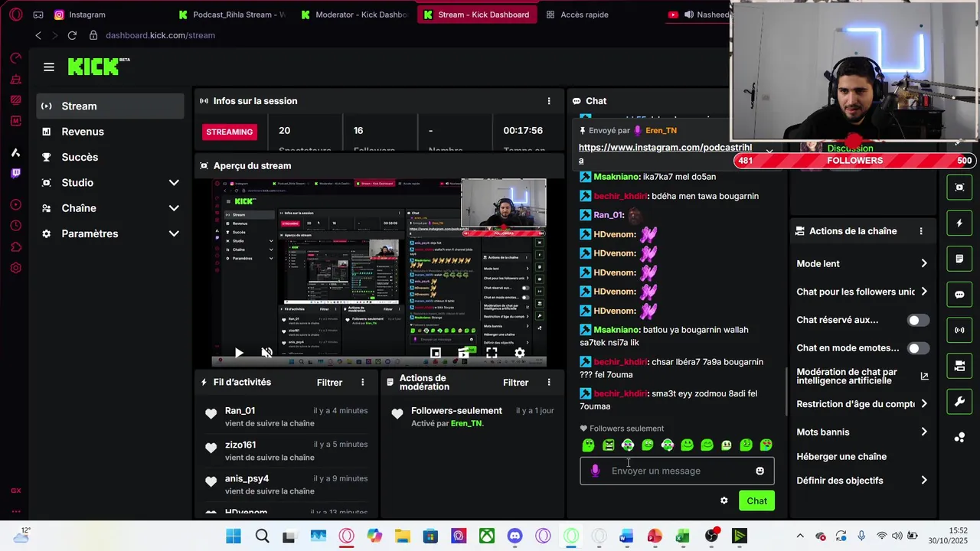The height and width of the screenshot is (551, 980).
Task: Open Modération de chat par intelligence artificielle
Action: 862,376
